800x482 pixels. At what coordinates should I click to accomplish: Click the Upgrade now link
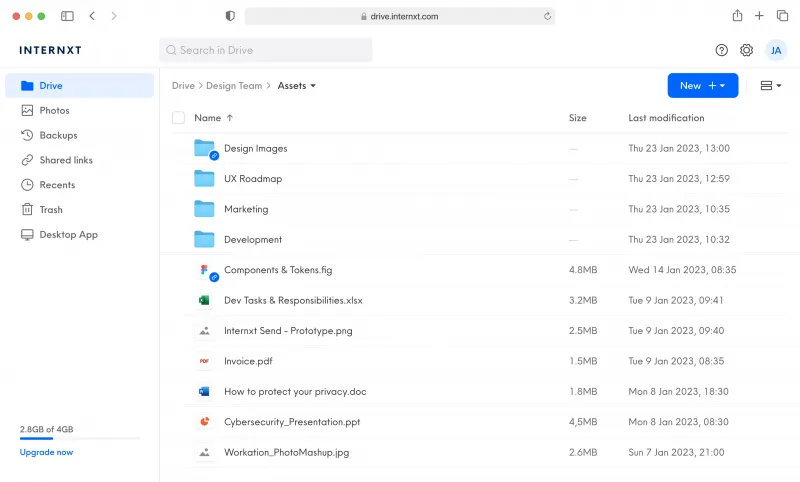(46, 452)
